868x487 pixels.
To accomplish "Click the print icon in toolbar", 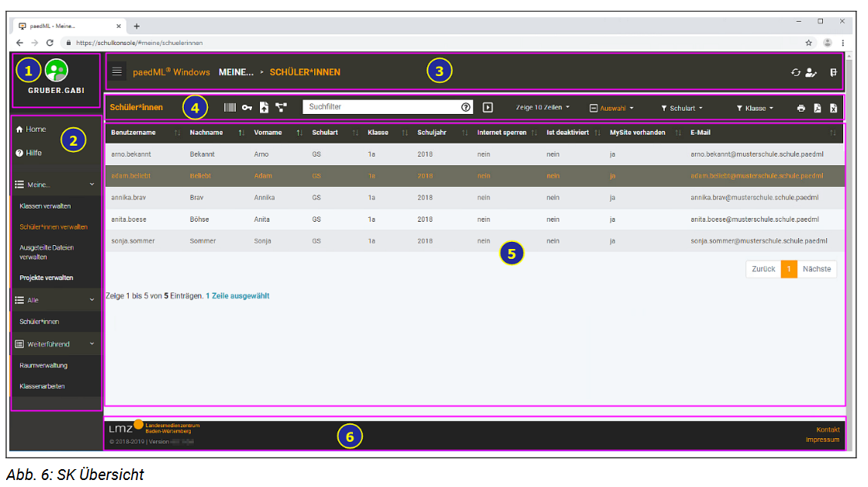I will (801, 109).
